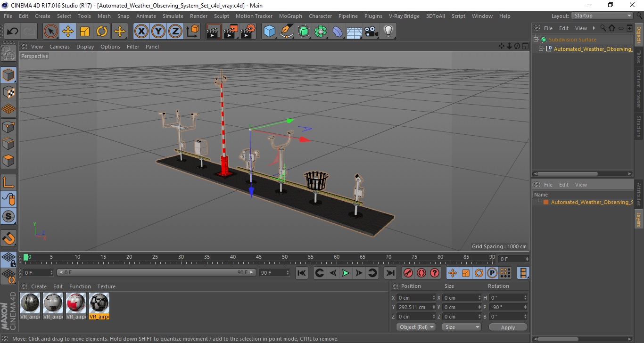The width and height of the screenshot is (644, 343).
Task: Activate the Scale tool
Action: tap(85, 32)
